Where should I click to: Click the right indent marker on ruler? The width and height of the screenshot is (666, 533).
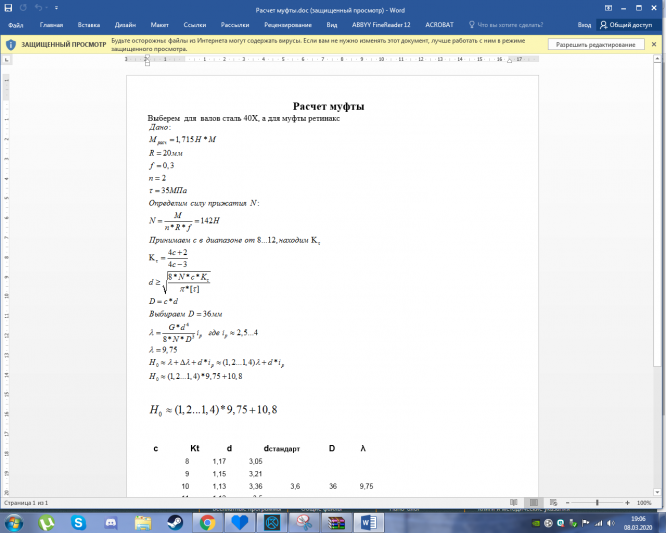(509, 60)
